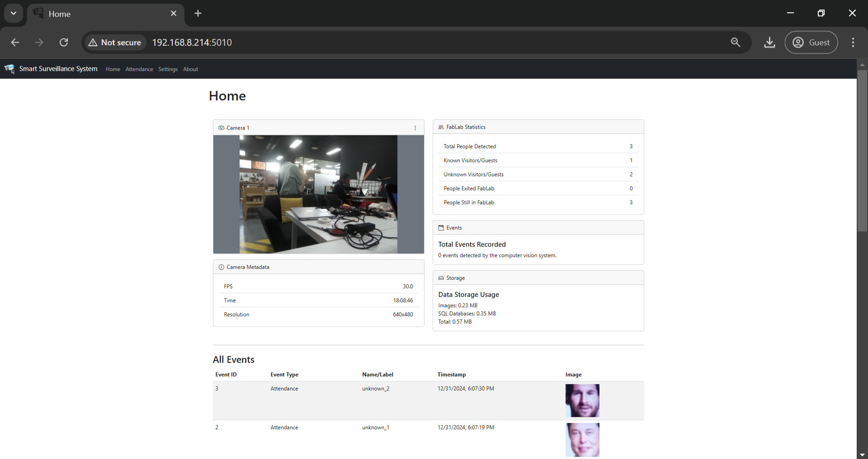Click the Not secure warning badge

coord(115,42)
